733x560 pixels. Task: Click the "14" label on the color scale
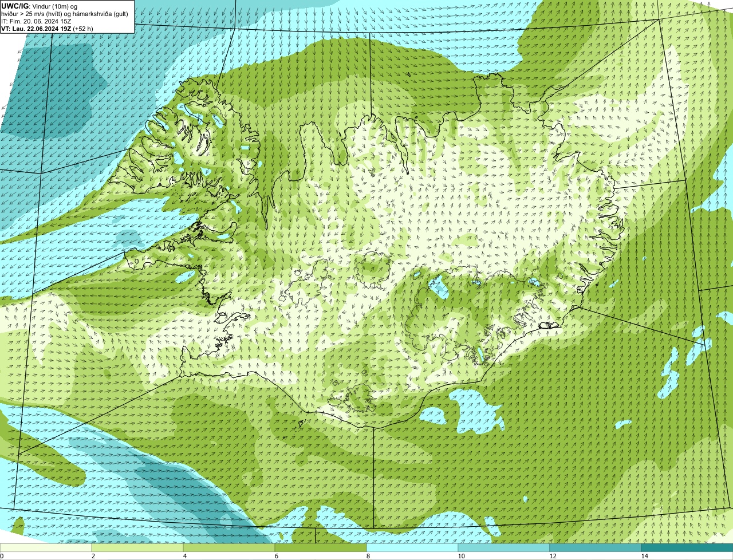coord(644,556)
